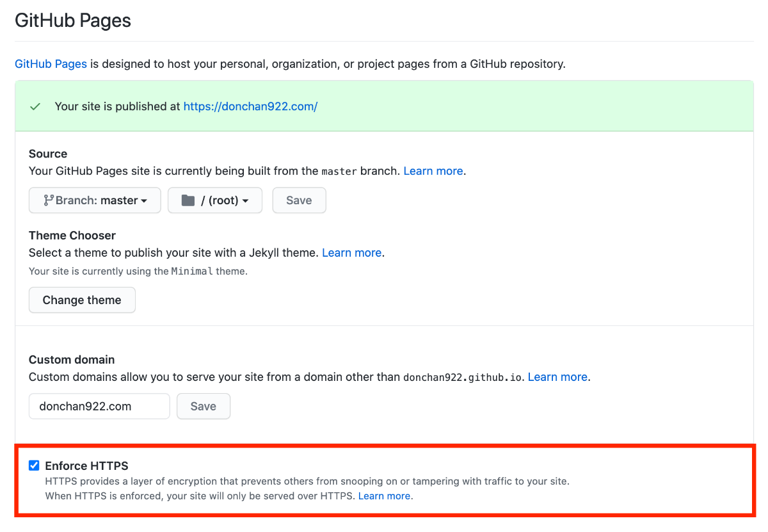Click the green published checkmark icon
This screenshot has width=768, height=532.
(x=35, y=107)
